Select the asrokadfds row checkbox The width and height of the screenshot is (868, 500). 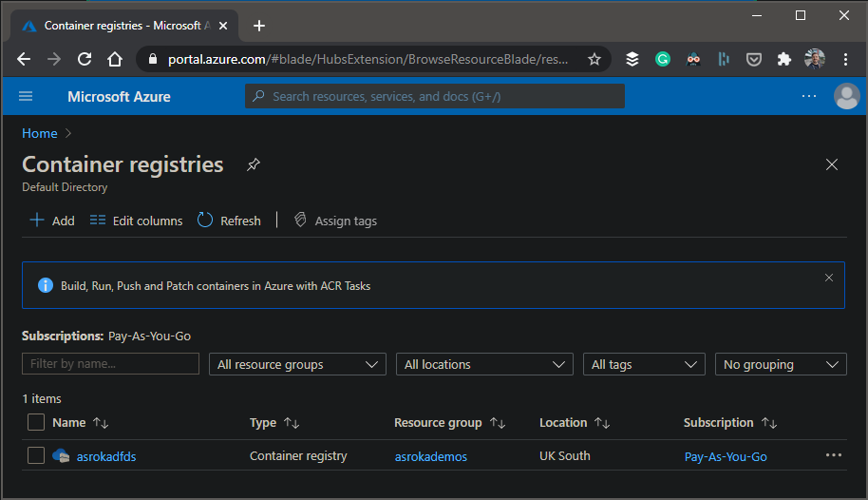[36, 456]
